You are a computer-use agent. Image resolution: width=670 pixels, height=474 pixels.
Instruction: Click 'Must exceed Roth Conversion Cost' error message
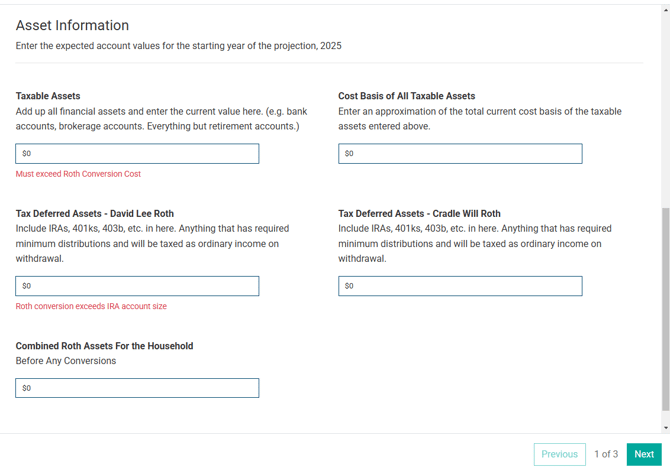point(78,174)
